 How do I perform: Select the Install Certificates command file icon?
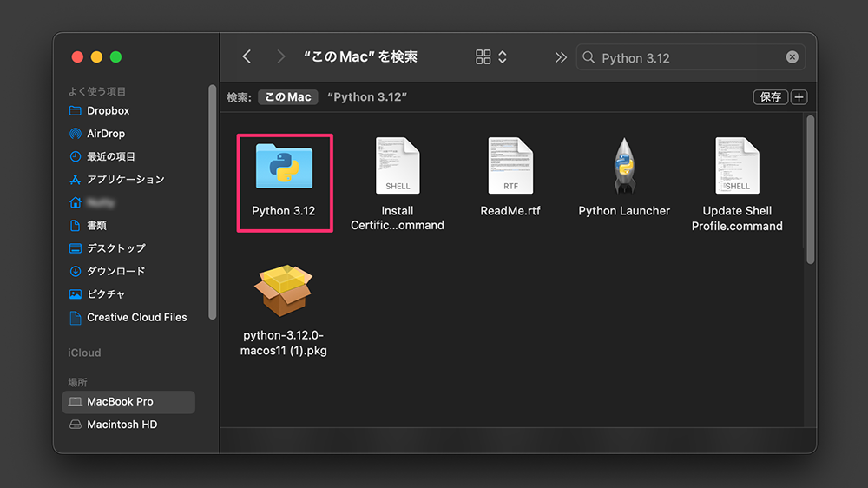coord(398,166)
